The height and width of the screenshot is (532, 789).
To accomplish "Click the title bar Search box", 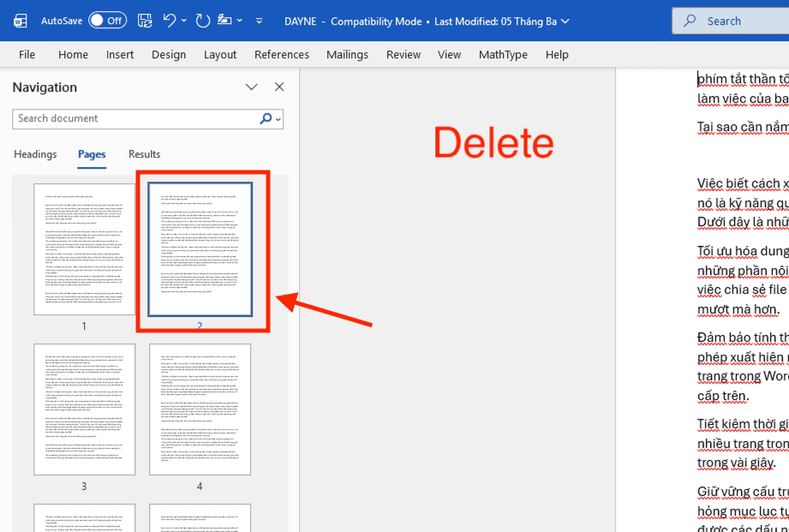I will pos(731,21).
